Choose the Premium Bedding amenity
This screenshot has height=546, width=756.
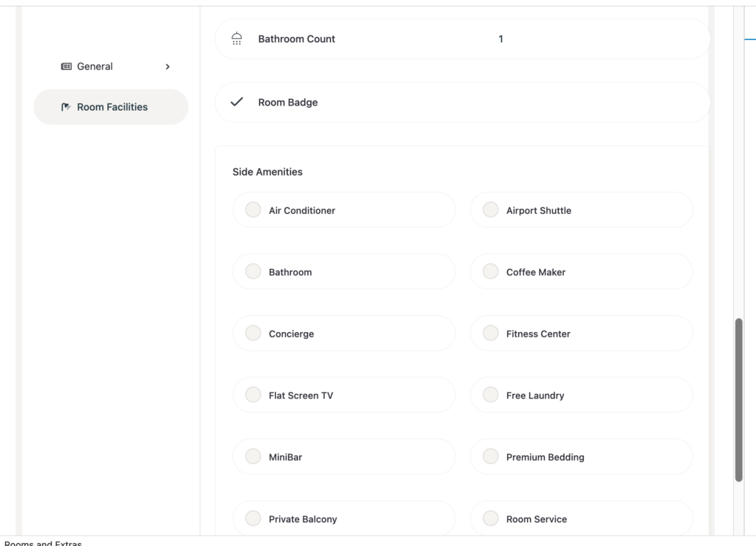[x=491, y=457]
